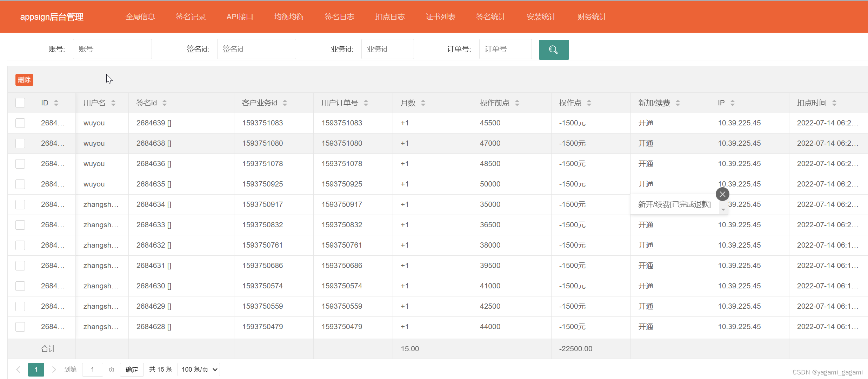
Task: Focus the 业务id search input
Action: pos(388,49)
